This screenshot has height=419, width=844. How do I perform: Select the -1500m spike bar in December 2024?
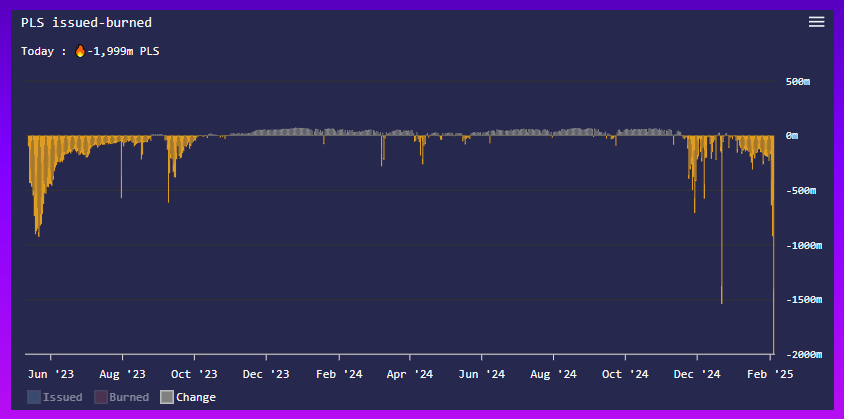pos(721,220)
